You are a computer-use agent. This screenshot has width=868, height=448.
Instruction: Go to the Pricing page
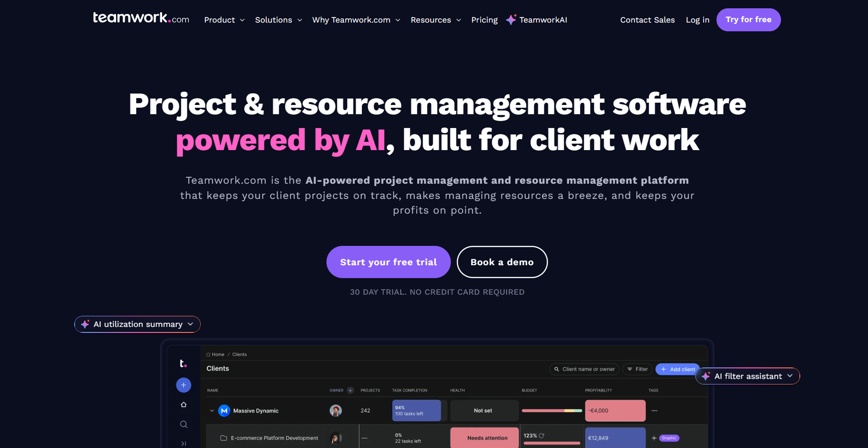click(x=484, y=20)
